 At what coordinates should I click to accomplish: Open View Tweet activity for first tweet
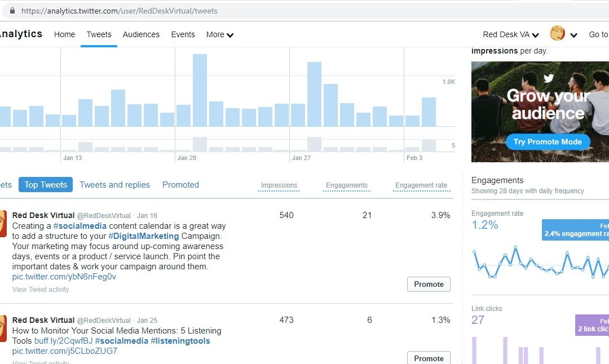click(x=41, y=290)
